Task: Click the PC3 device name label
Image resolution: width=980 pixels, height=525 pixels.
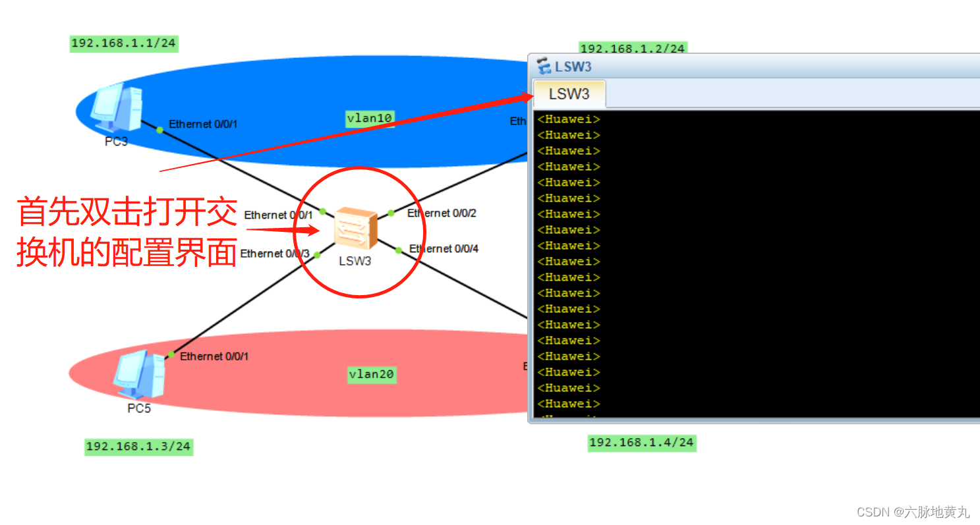Action: coord(117,141)
